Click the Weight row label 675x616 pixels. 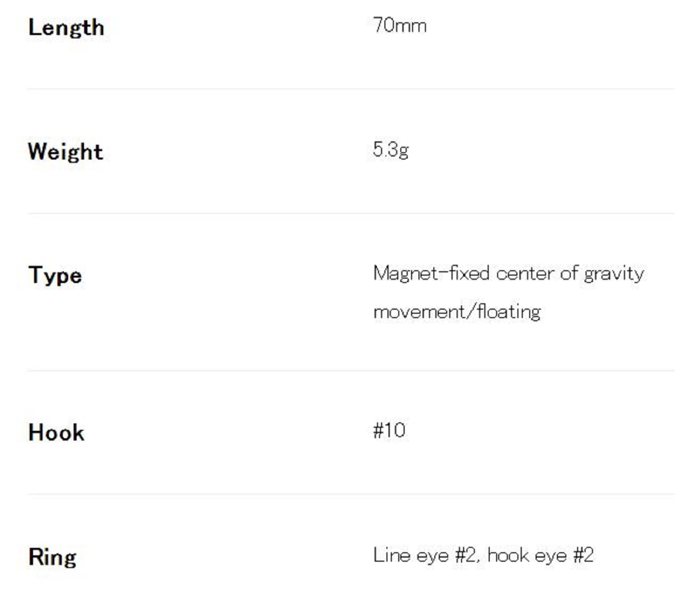tap(65, 152)
